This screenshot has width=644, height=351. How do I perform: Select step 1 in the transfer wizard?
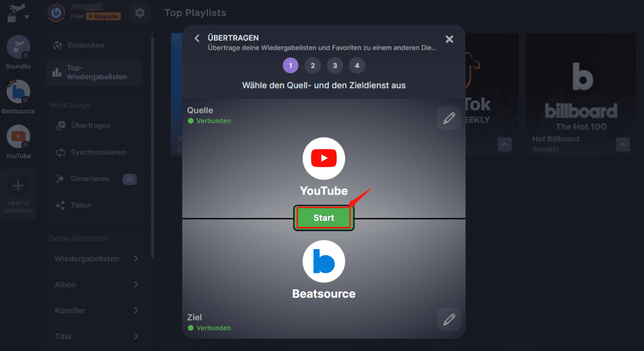coord(291,65)
